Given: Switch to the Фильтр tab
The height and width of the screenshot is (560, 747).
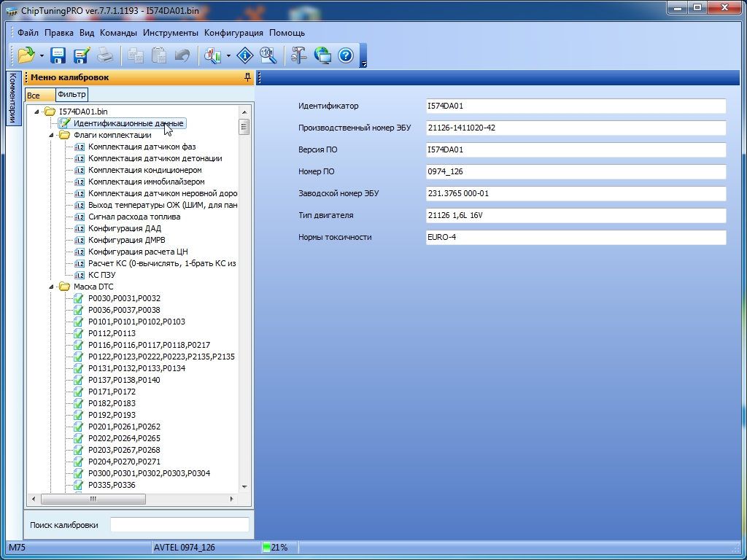Looking at the screenshot, I should tap(71, 95).
